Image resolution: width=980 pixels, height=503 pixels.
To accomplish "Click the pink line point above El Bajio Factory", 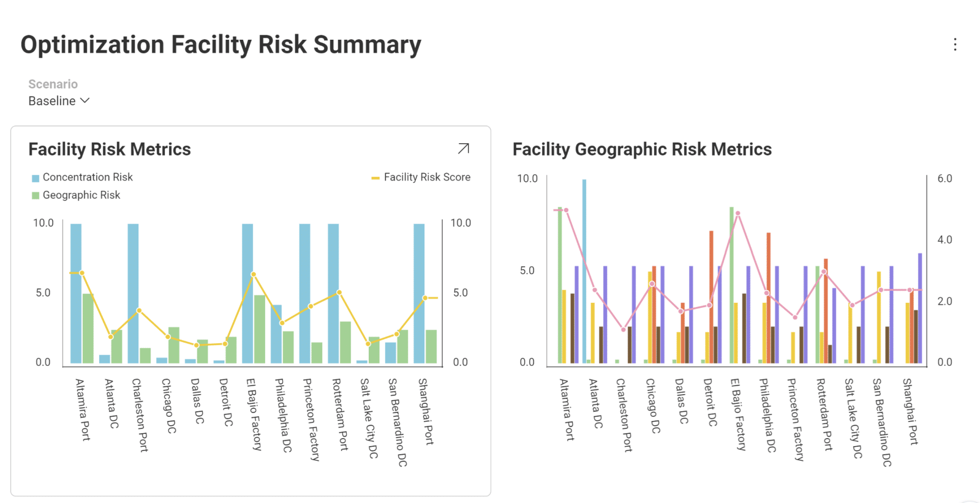I will (x=738, y=214).
